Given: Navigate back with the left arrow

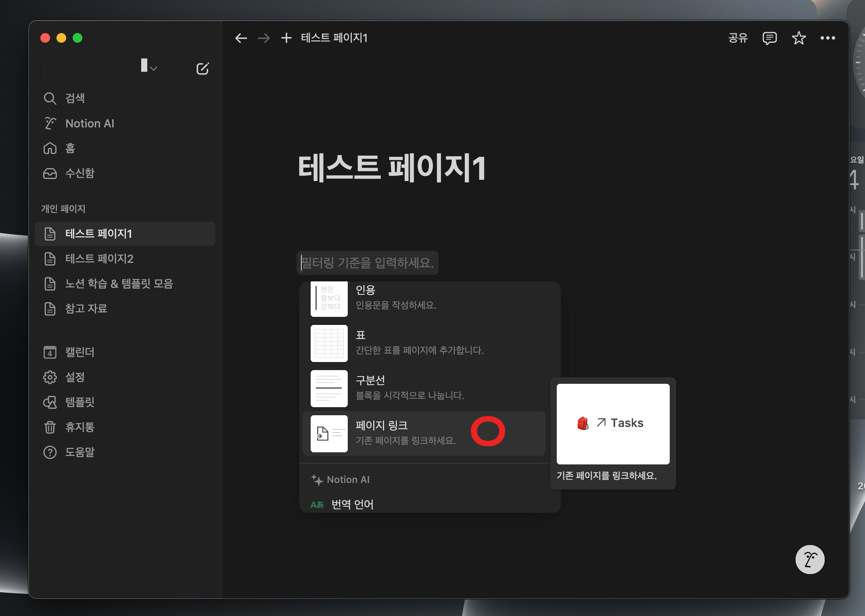Looking at the screenshot, I should pyautogui.click(x=241, y=38).
